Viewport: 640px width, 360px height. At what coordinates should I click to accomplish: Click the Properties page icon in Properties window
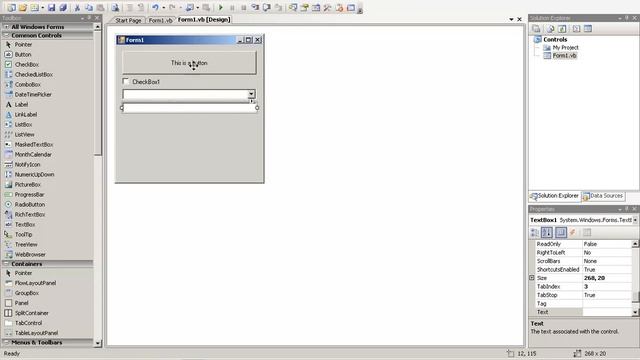pyautogui.click(x=587, y=233)
